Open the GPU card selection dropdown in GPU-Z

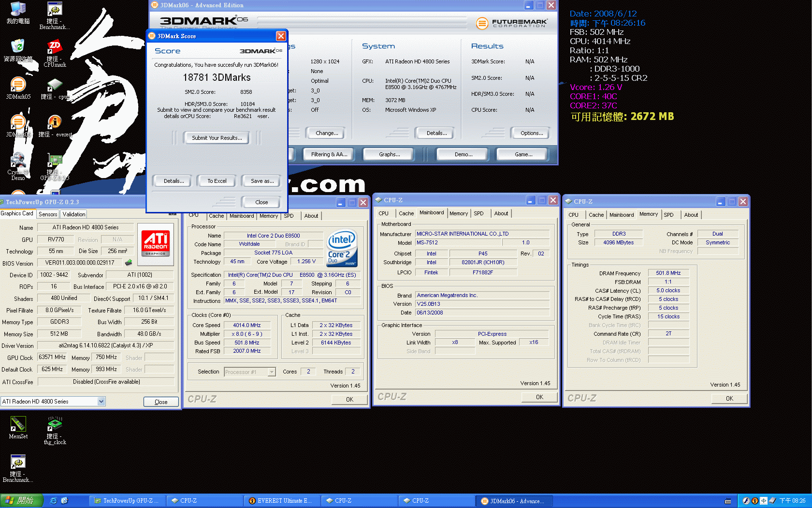tap(101, 401)
